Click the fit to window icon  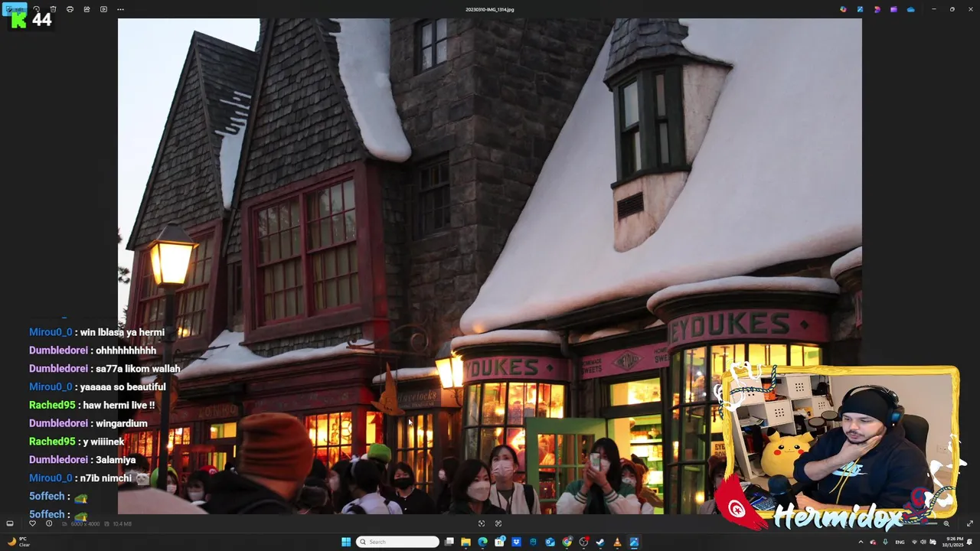[x=482, y=523]
